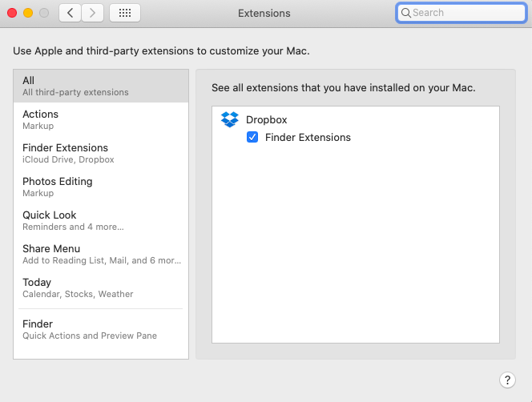Screen dimensions: 532x402
Task: Minimize the Extensions window
Action: [28, 13]
